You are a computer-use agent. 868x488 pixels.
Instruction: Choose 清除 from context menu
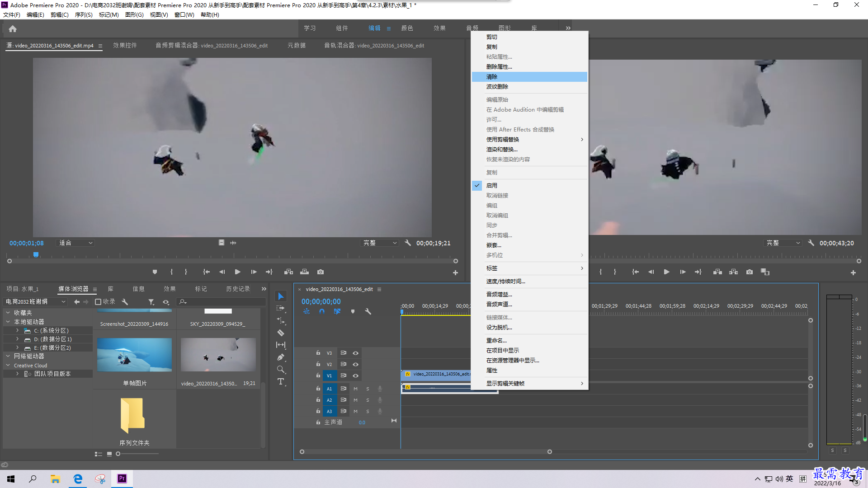[529, 77]
